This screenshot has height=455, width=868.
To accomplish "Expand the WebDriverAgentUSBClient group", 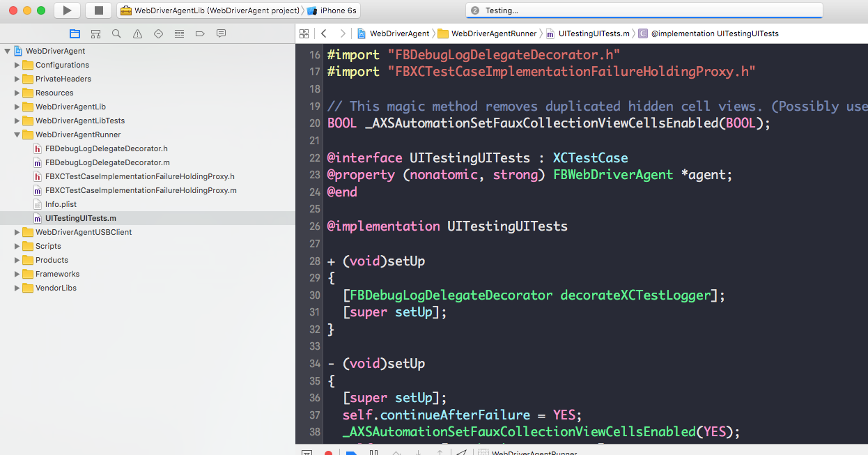I will pyautogui.click(x=17, y=232).
